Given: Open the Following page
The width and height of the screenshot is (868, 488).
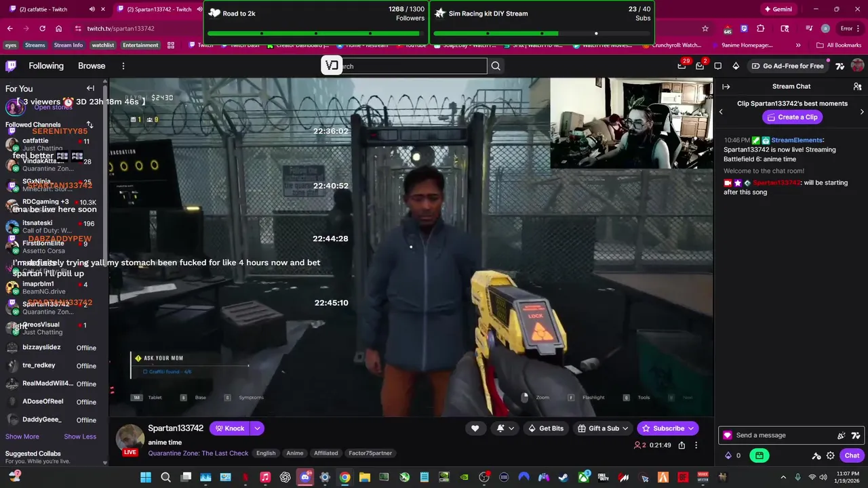Looking at the screenshot, I should pos(46,66).
